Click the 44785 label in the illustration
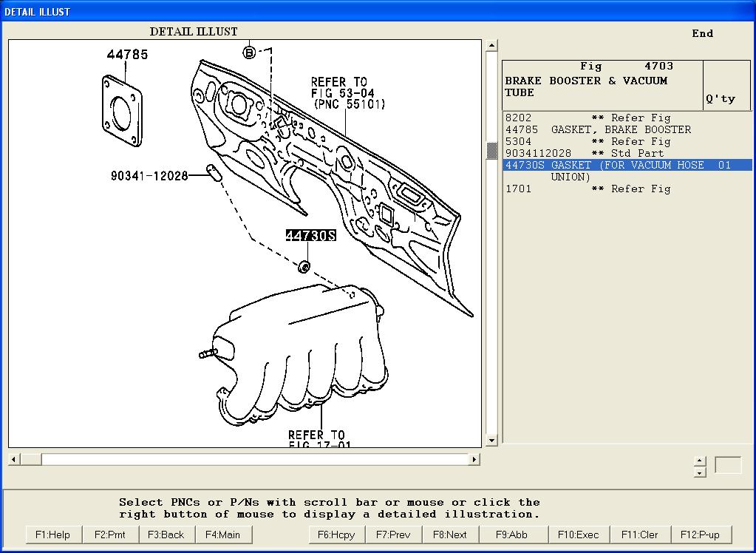This screenshot has height=553, width=756. coord(127,55)
